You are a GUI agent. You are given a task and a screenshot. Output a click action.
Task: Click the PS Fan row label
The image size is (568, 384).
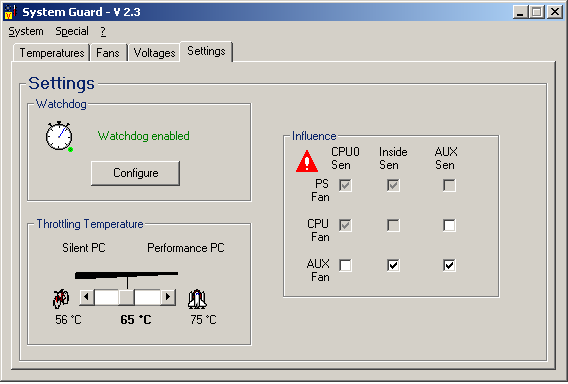point(320,191)
